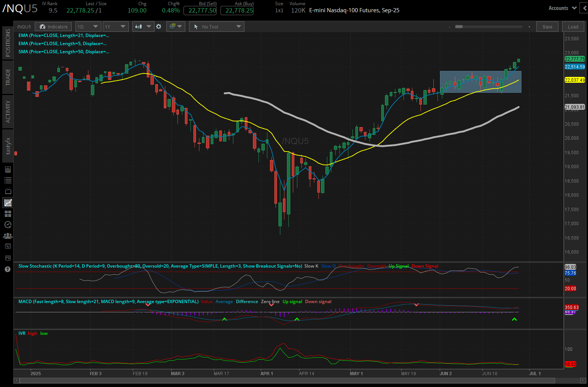Click the horizontal scrollbar right arrow
588x387 pixels.
pyautogui.click(x=583, y=380)
